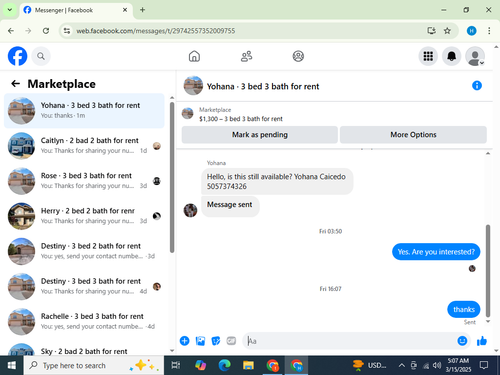Click install app icon in address bar
The image size is (500, 375).
coord(431,31)
